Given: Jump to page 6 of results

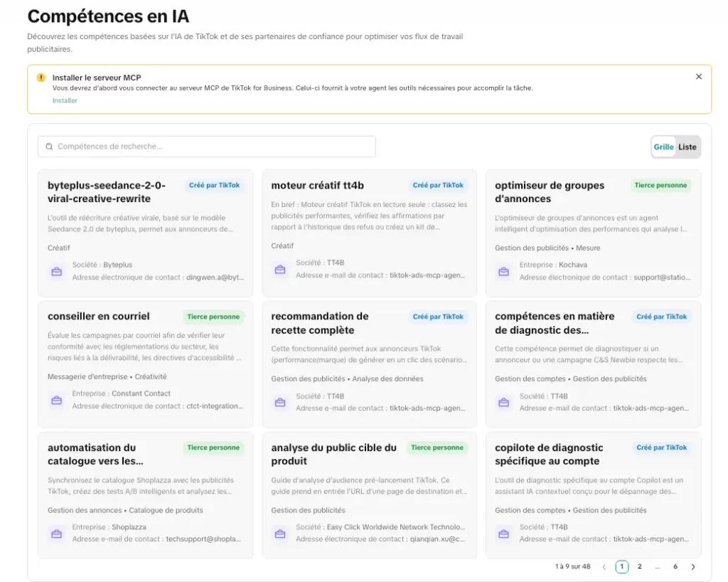Looking at the screenshot, I should (675, 566).
